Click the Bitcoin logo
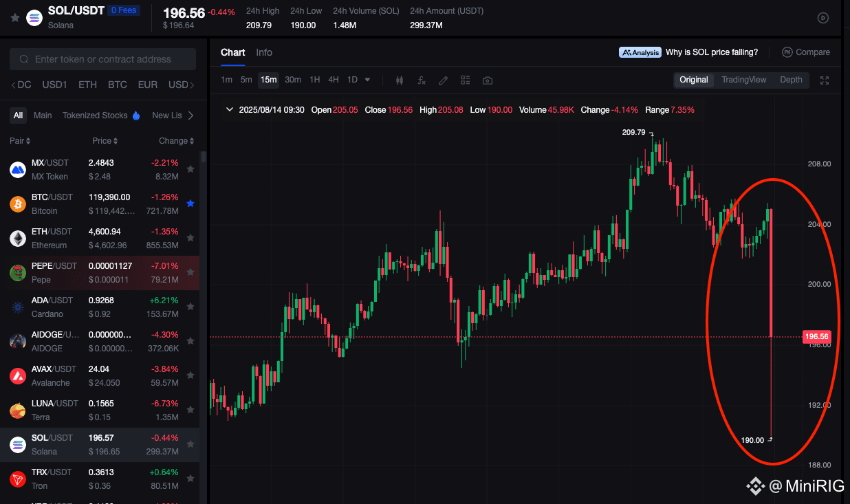Viewport: 850px width, 504px height. (x=18, y=204)
